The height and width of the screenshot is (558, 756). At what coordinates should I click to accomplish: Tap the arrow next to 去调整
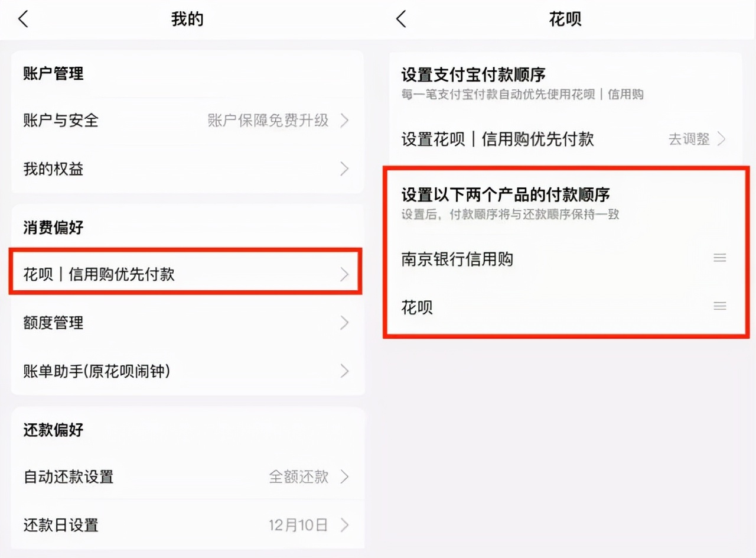point(721,139)
